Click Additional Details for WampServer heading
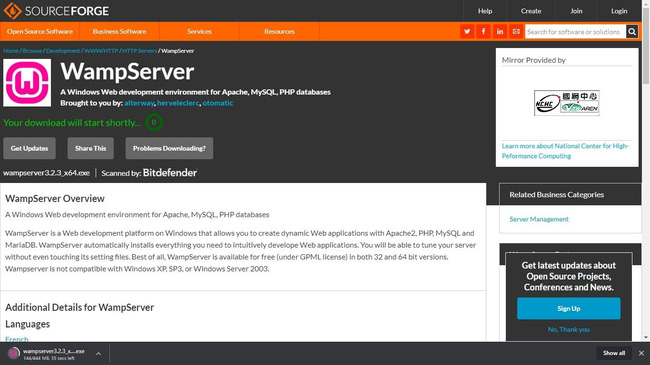The image size is (650, 365). [80, 307]
